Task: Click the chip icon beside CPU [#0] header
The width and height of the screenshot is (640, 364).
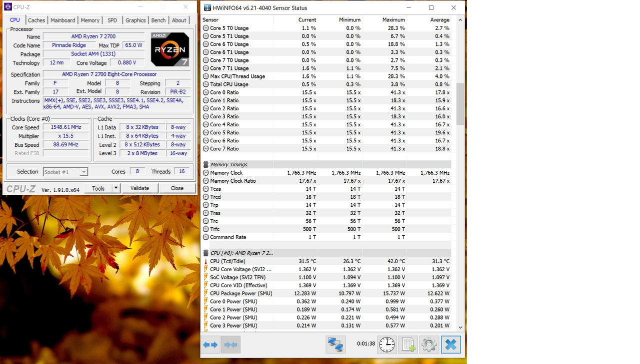Action: [x=205, y=253]
